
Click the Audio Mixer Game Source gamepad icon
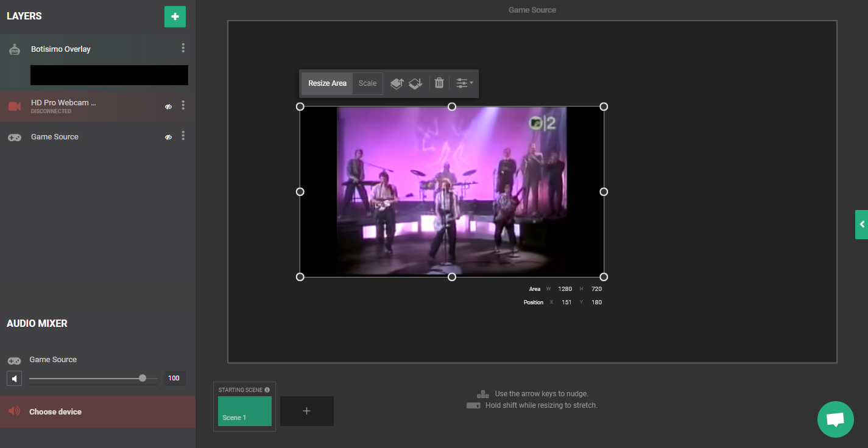pos(14,360)
